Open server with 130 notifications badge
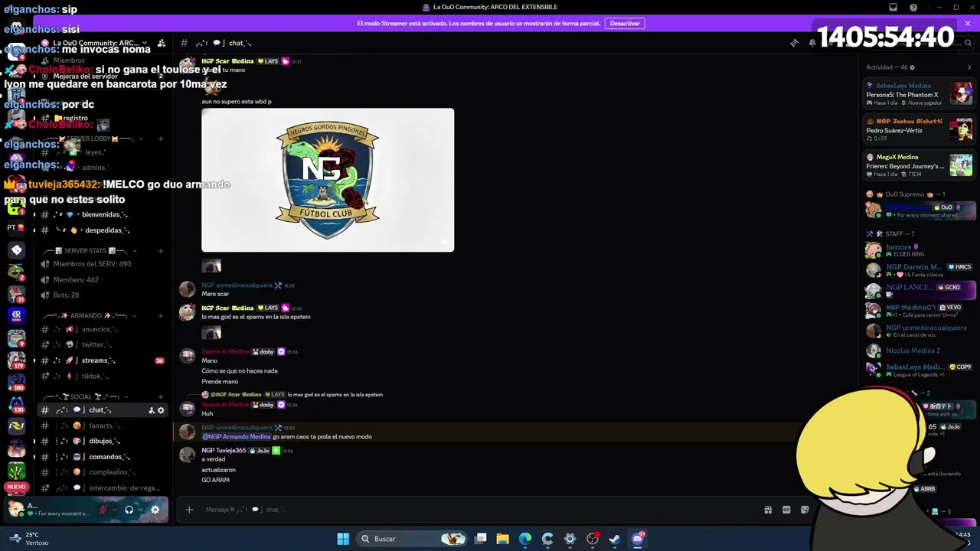Screen dimensions: 980x551 click(x=16, y=403)
